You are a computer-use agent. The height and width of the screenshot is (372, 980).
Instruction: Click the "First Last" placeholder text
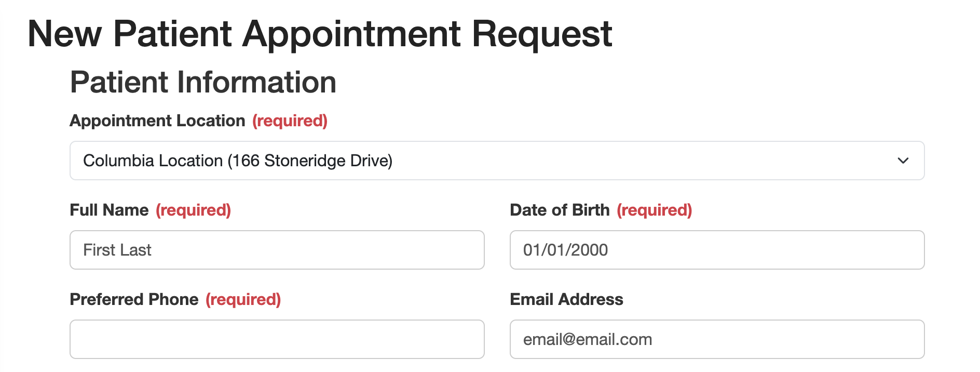click(x=117, y=250)
